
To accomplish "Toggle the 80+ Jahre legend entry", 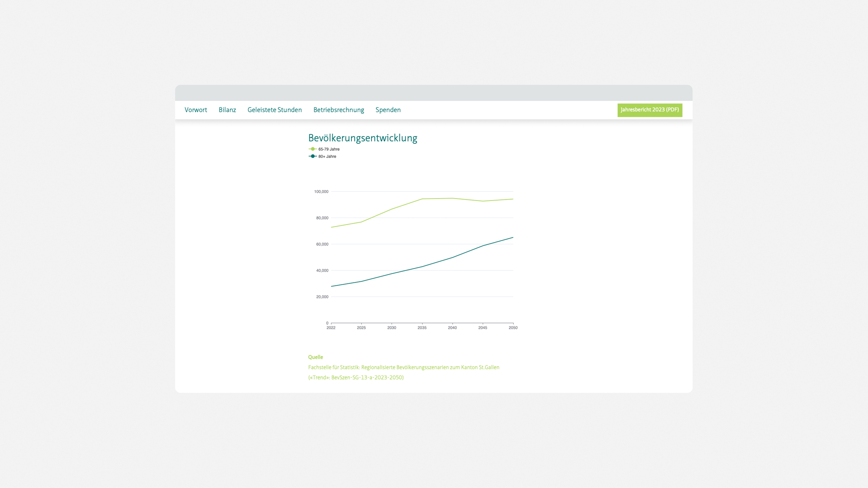I will tap(322, 156).
